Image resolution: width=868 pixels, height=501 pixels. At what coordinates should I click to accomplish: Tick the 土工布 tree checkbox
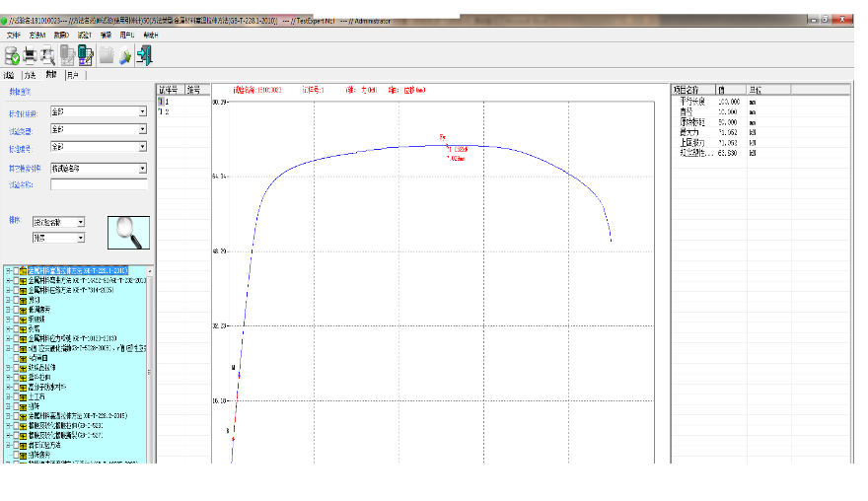16,396
